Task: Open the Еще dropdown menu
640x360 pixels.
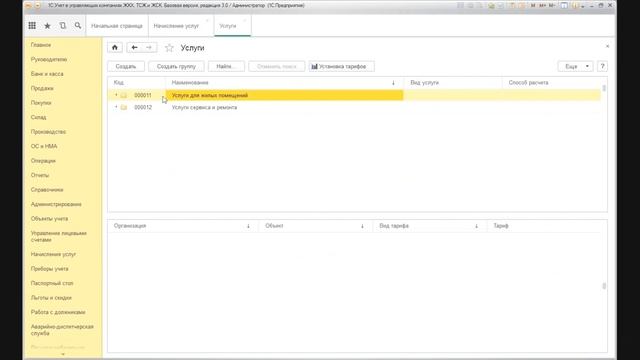Action: (x=575, y=67)
